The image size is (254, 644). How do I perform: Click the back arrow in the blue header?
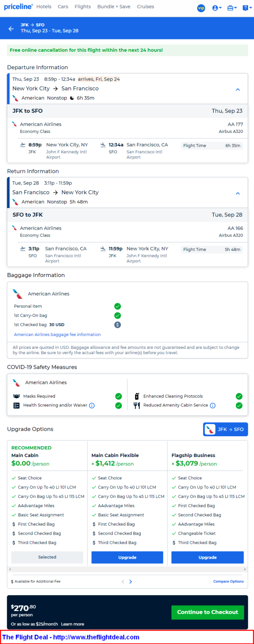(11, 29)
